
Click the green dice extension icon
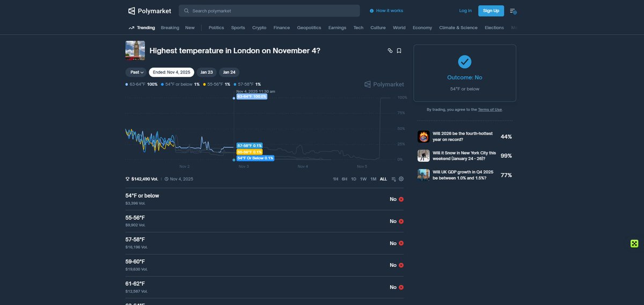tap(634, 243)
